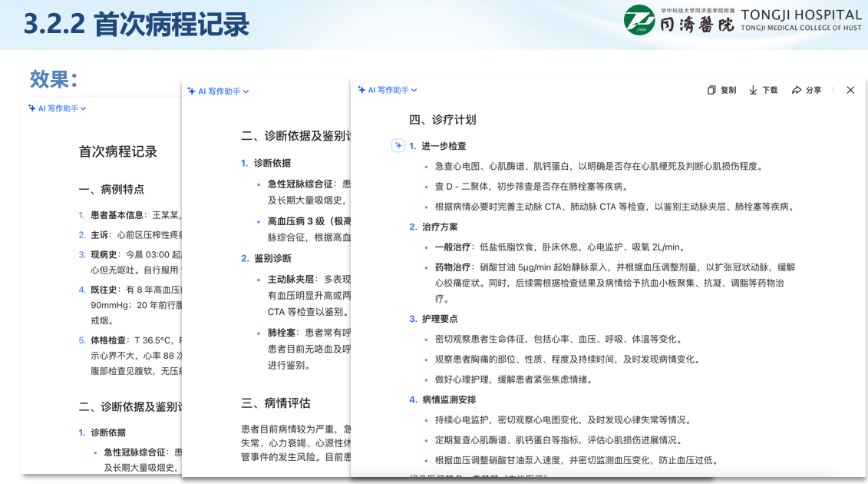
Task: Click bullet 做好心理护理
Action: (514, 380)
